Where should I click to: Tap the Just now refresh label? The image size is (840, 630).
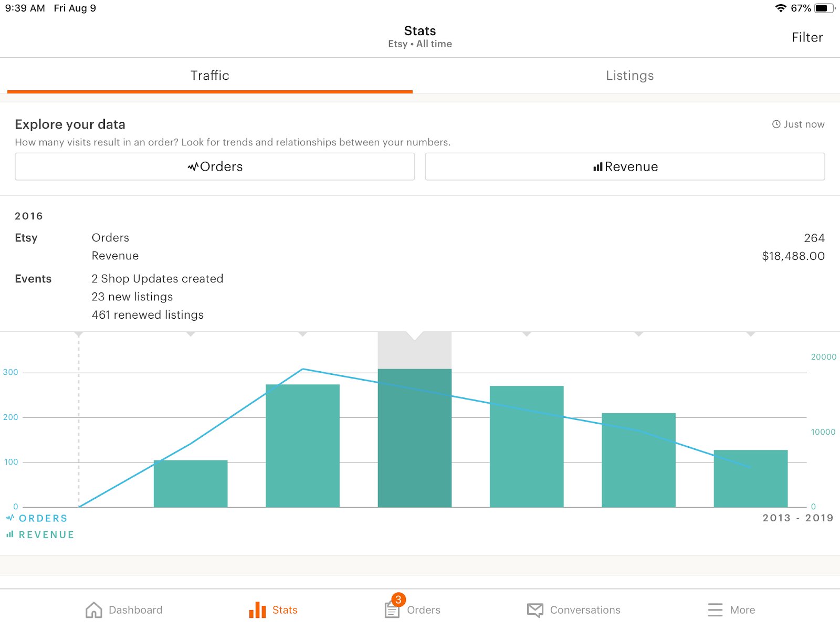(x=804, y=124)
